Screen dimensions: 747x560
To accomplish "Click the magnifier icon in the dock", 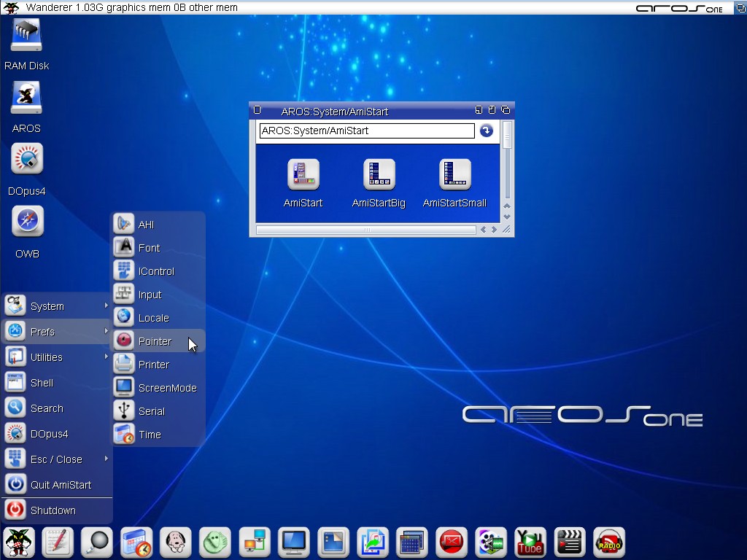I will tap(97, 542).
